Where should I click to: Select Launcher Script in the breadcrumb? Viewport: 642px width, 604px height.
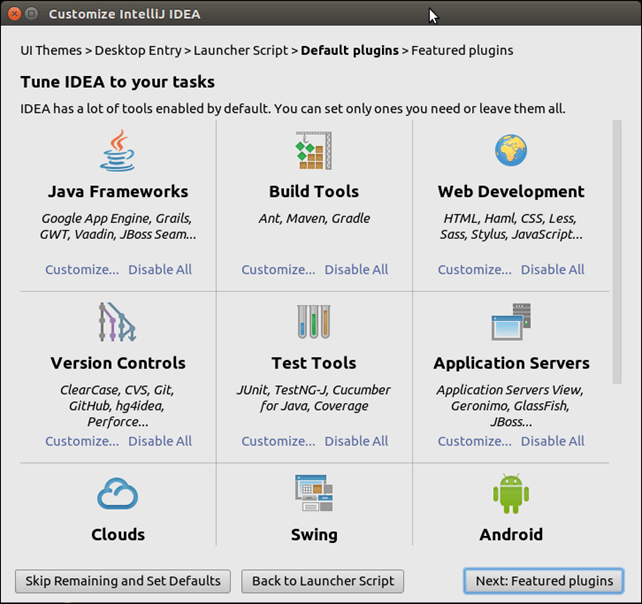point(241,50)
